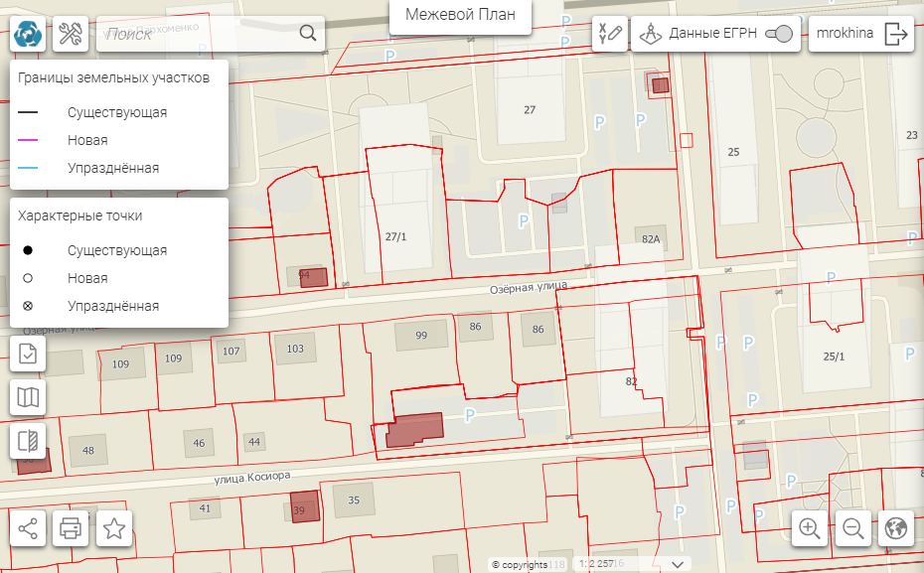Open the wrench and screwdriver tools menu
This screenshot has height=573, width=924.
[71, 34]
